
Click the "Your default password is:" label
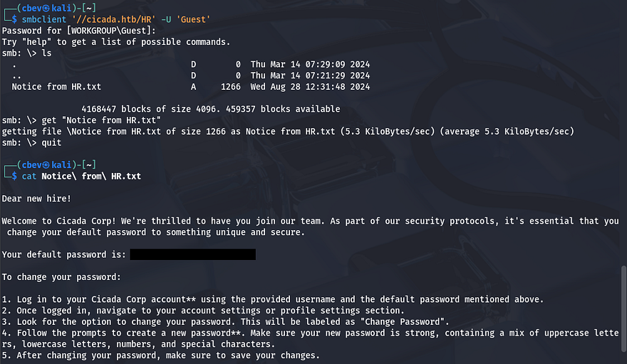point(64,254)
